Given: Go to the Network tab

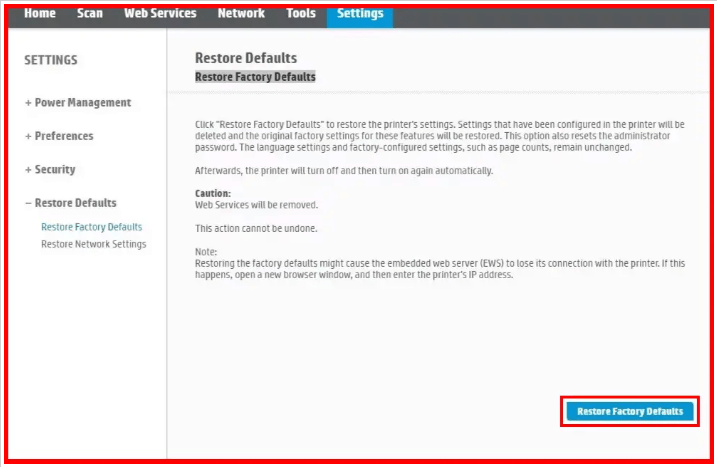Looking at the screenshot, I should coord(241,14).
